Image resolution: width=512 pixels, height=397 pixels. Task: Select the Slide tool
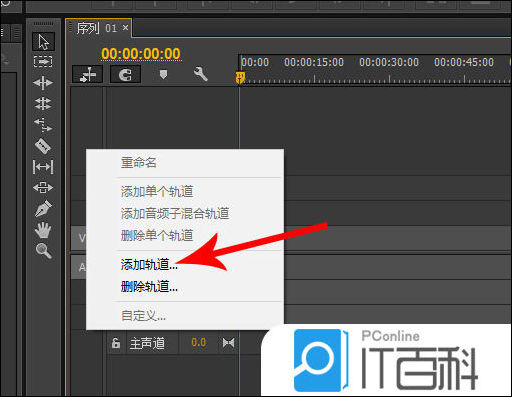pos(43,188)
